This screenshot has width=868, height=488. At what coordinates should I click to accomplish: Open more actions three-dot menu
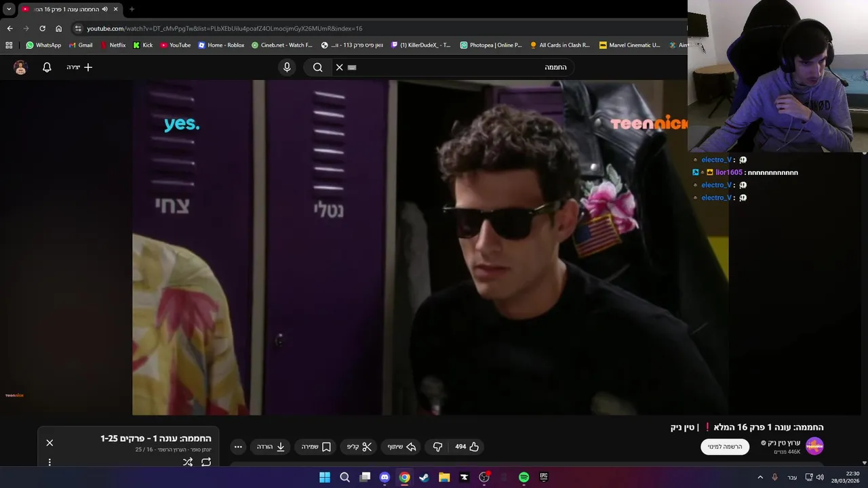[238, 447]
